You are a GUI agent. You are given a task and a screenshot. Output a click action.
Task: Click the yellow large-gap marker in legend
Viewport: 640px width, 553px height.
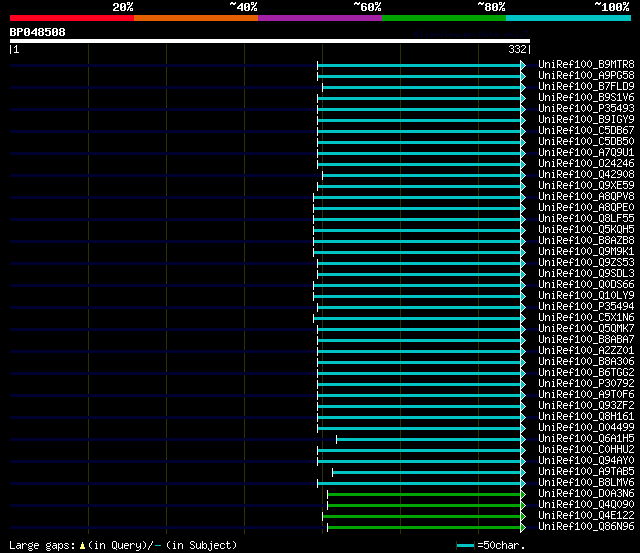tap(82, 545)
